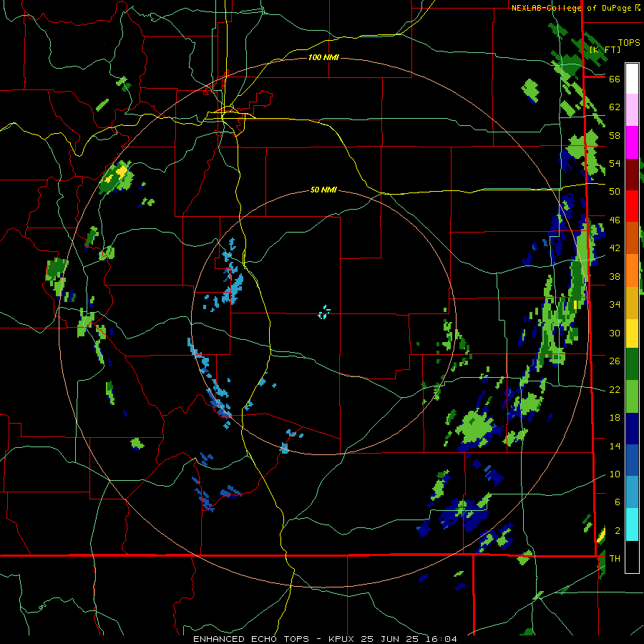The image size is (644, 644).
Task: Click the '[K FT]' units label
Action: click(605, 49)
